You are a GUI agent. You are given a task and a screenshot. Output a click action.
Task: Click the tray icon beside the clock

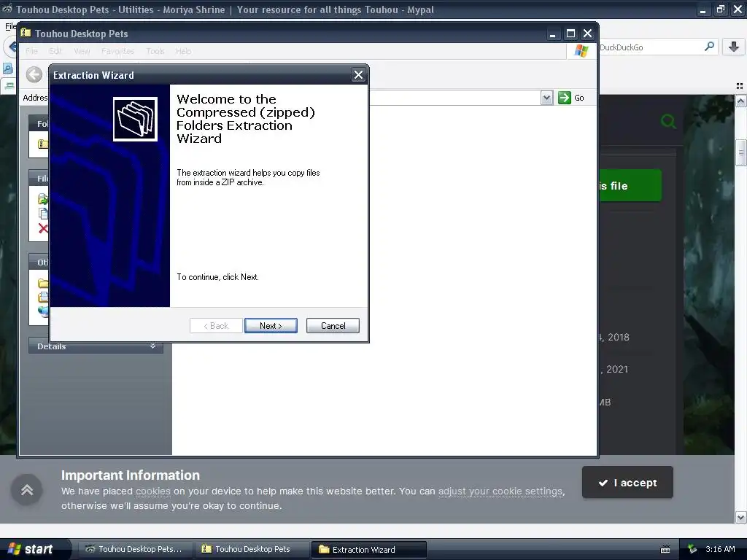point(693,549)
